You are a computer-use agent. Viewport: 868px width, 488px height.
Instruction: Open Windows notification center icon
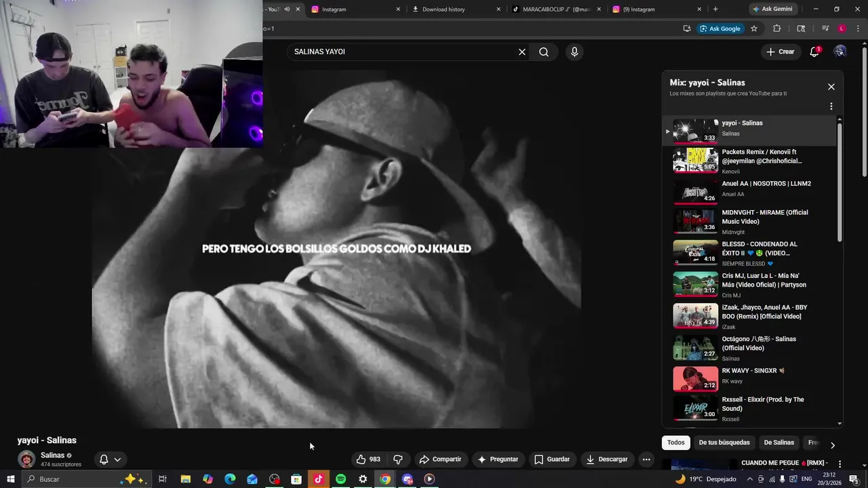point(854,479)
